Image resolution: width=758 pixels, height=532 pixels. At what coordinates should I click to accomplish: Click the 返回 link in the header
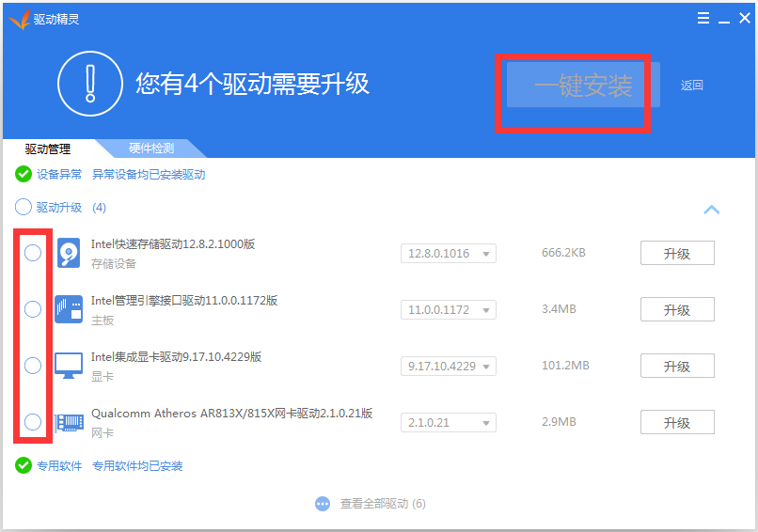point(692,86)
